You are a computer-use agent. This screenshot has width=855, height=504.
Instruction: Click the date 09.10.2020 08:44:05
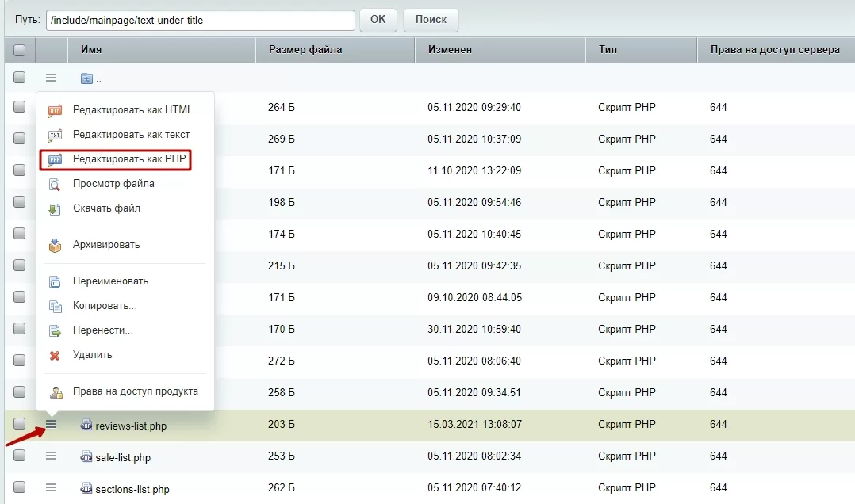[x=474, y=297]
